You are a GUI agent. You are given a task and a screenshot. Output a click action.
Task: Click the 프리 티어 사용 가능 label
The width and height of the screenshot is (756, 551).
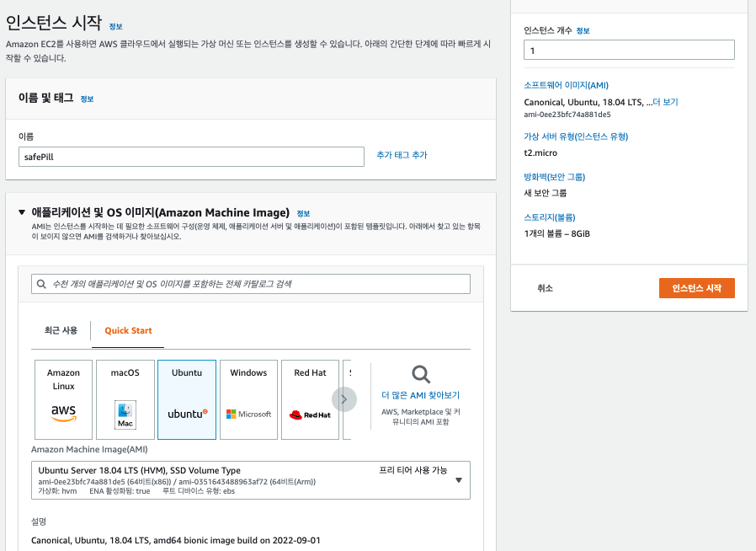click(x=413, y=470)
